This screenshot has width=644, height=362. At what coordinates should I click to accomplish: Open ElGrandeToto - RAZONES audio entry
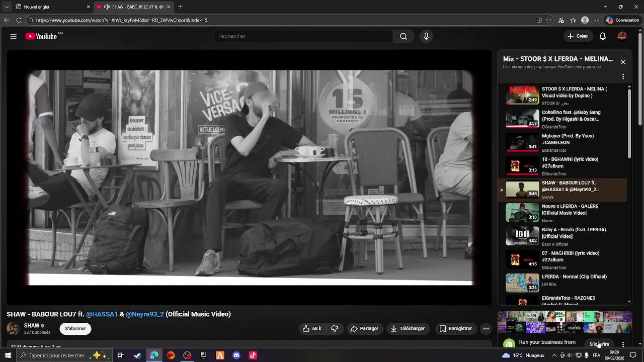point(562,300)
